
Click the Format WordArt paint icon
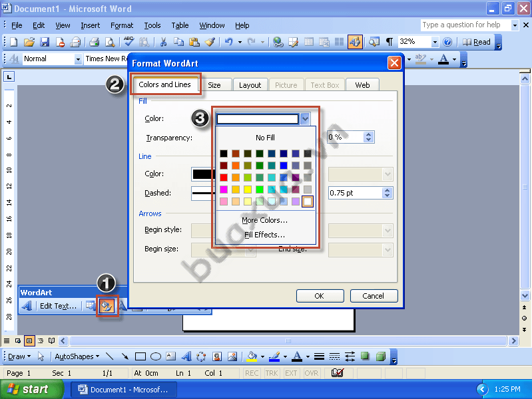pos(107,306)
